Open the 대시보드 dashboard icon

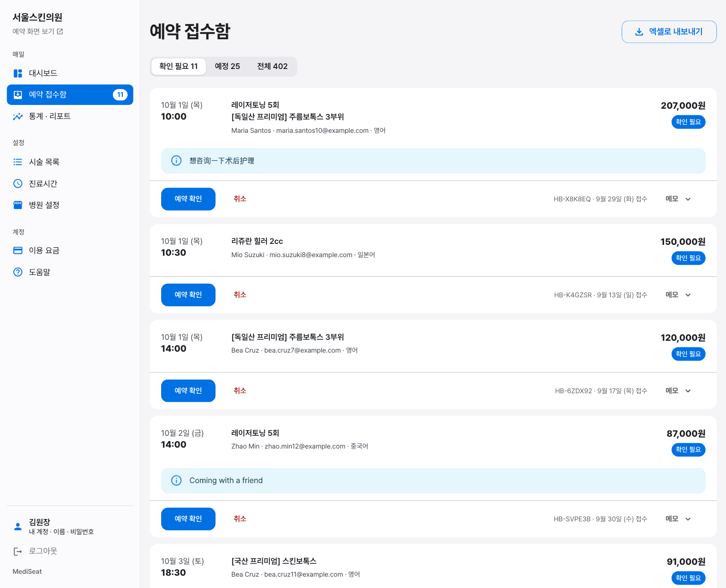pos(18,73)
